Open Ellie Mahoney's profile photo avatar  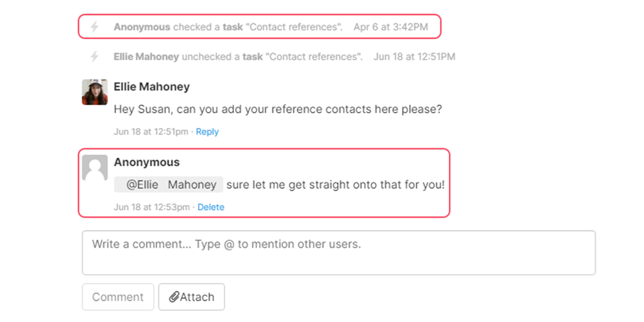[x=95, y=92]
